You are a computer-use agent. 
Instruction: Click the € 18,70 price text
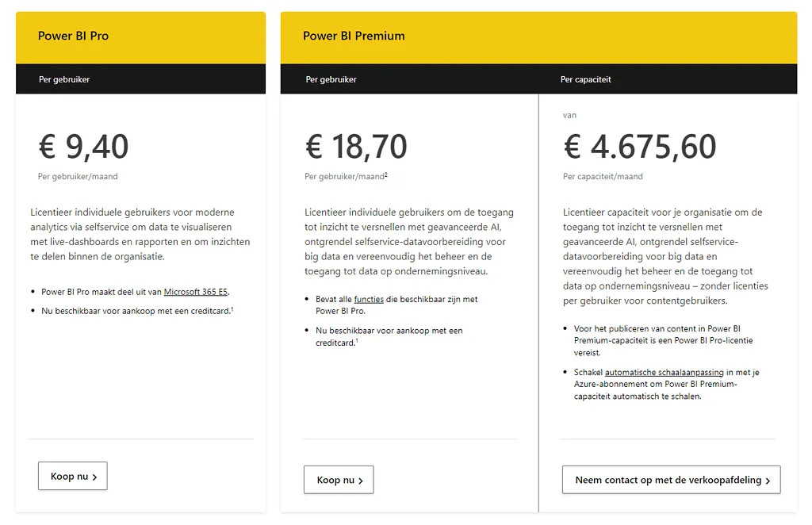(354, 148)
